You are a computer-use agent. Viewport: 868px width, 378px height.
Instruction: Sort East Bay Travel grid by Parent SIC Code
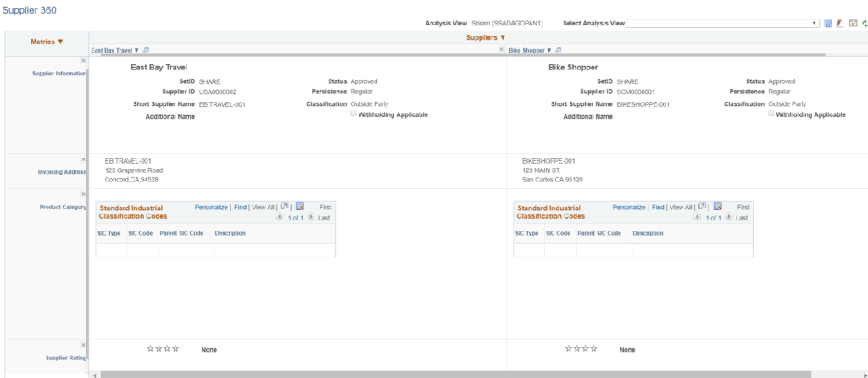181,233
